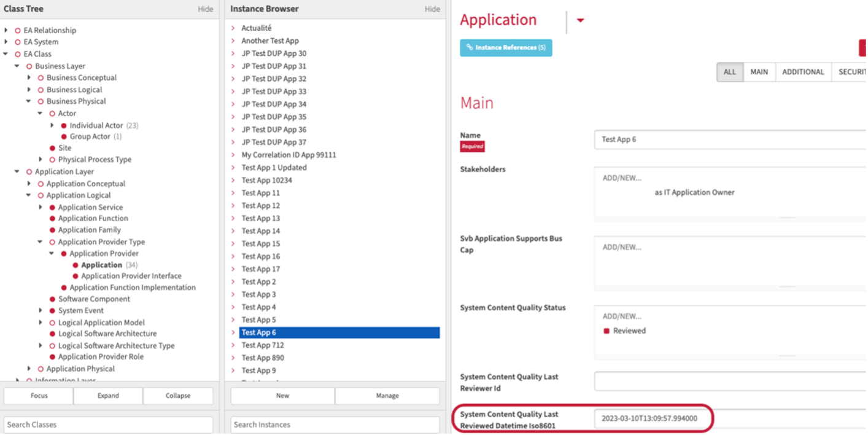
Task: Click the circle icon beside EA System
Action: pos(18,42)
